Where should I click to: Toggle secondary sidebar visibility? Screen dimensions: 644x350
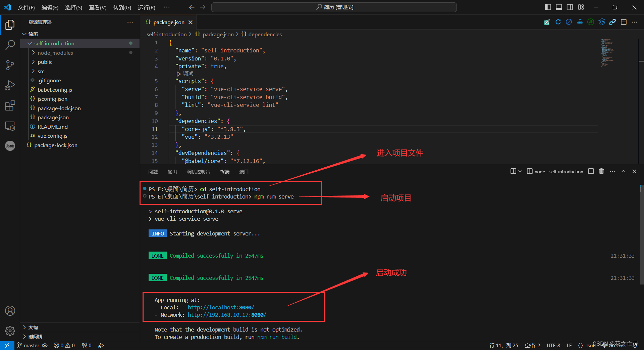coord(570,7)
